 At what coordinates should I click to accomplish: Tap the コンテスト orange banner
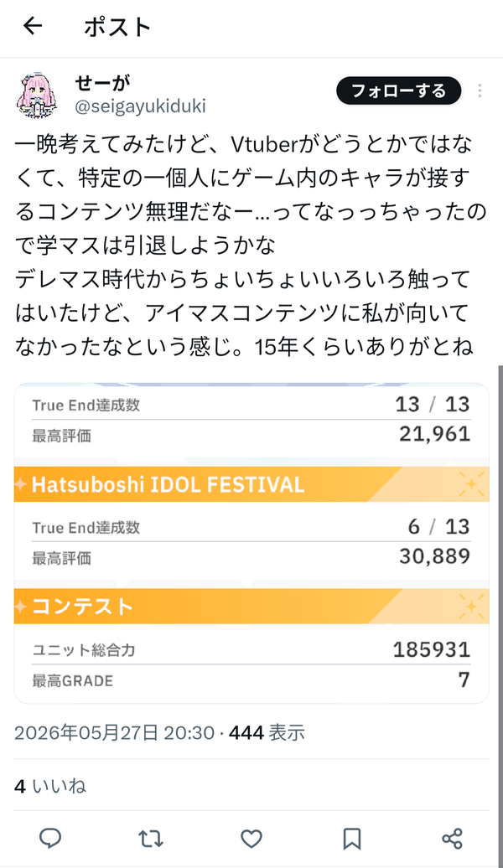click(x=251, y=606)
